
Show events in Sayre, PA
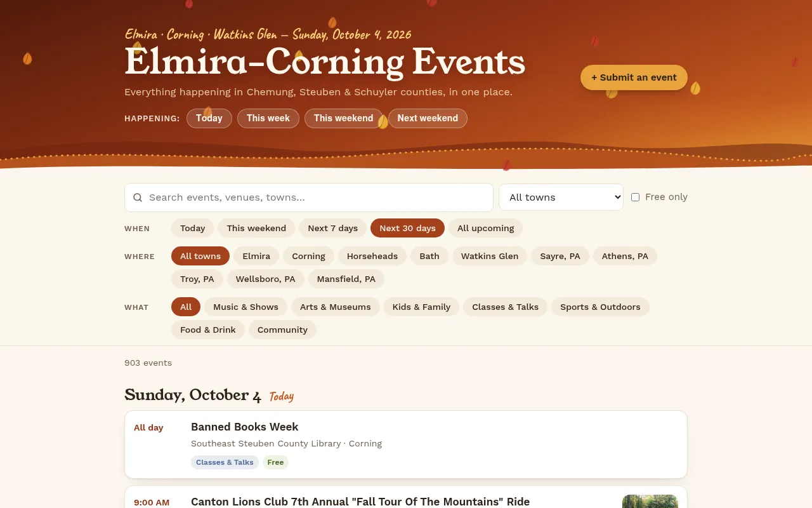pyautogui.click(x=560, y=256)
